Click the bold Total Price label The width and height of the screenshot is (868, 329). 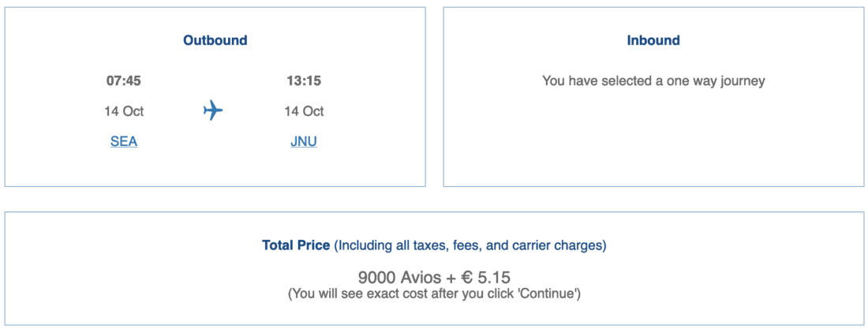(296, 245)
